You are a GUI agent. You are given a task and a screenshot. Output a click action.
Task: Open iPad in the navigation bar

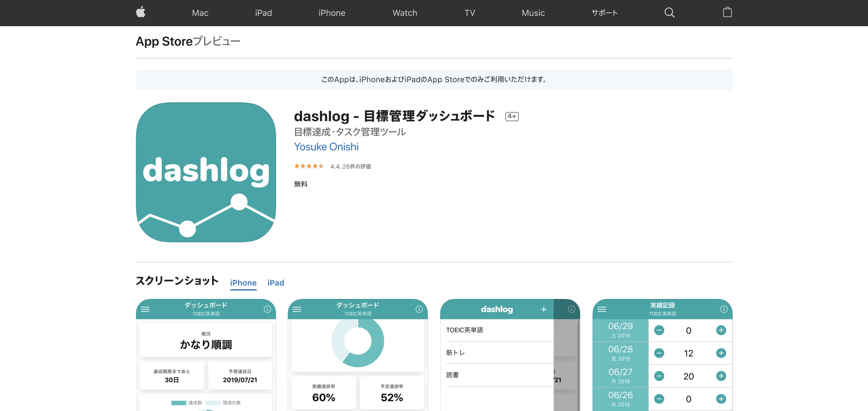[x=263, y=13]
